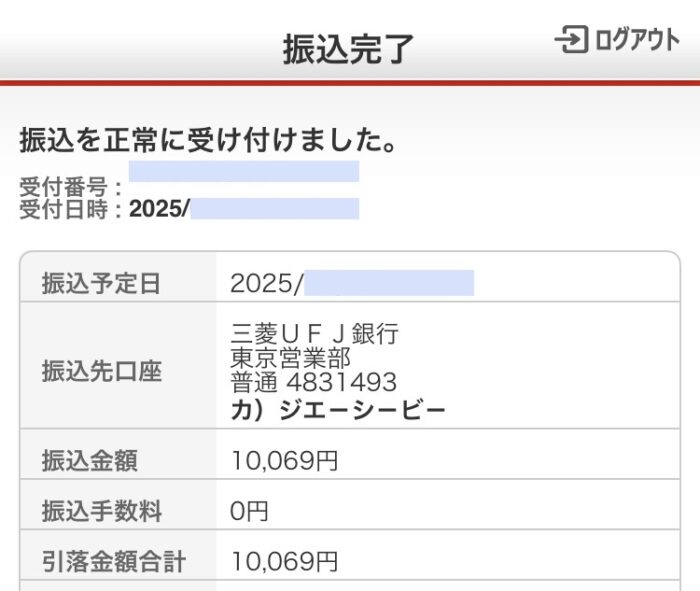The image size is (700, 591).
Task: Click the 受付日時 2025/ date value
Action: 244,208
